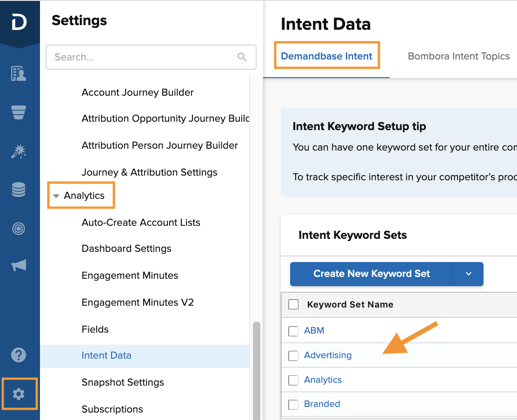
Task: Open Engagement Minutes settings
Action: (x=130, y=276)
